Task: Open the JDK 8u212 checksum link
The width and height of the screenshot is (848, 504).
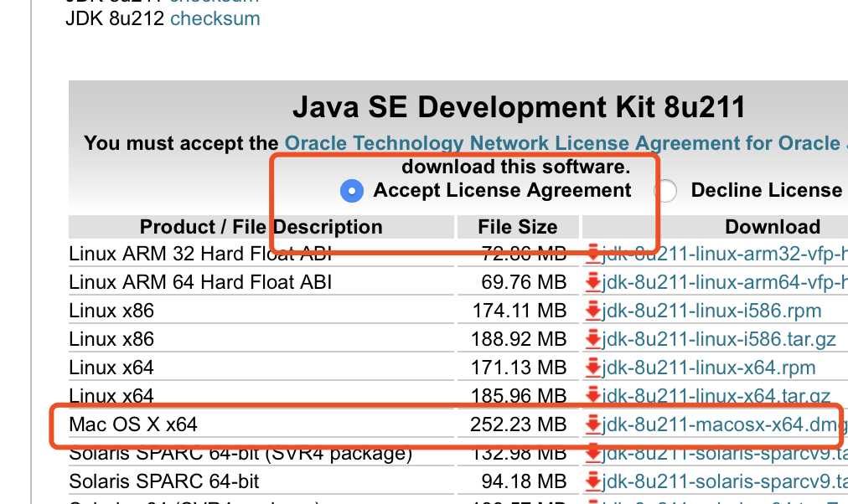Action: click(x=215, y=18)
